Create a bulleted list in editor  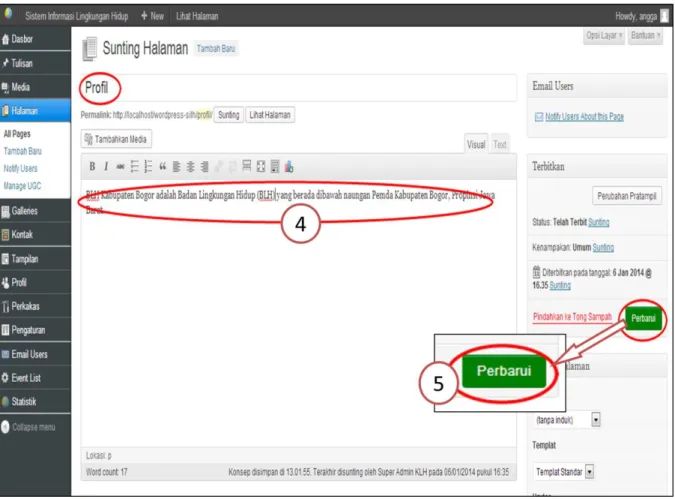click(135, 167)
